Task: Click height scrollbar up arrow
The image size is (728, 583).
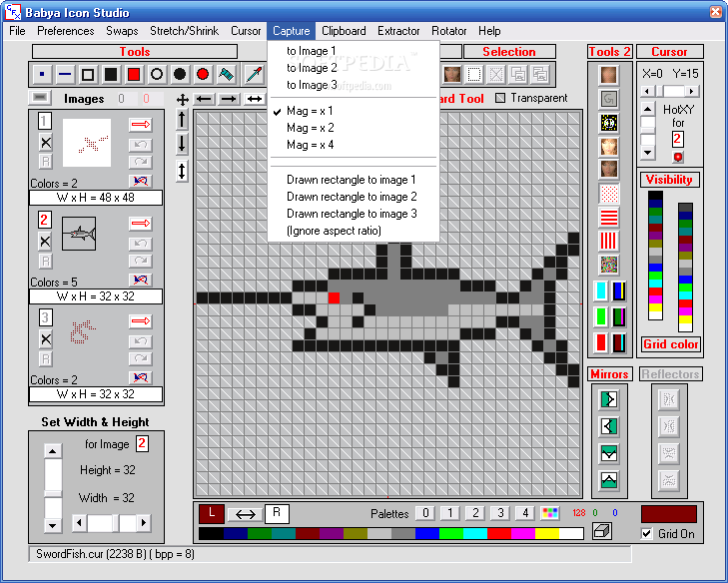Action: pos(53,451)
